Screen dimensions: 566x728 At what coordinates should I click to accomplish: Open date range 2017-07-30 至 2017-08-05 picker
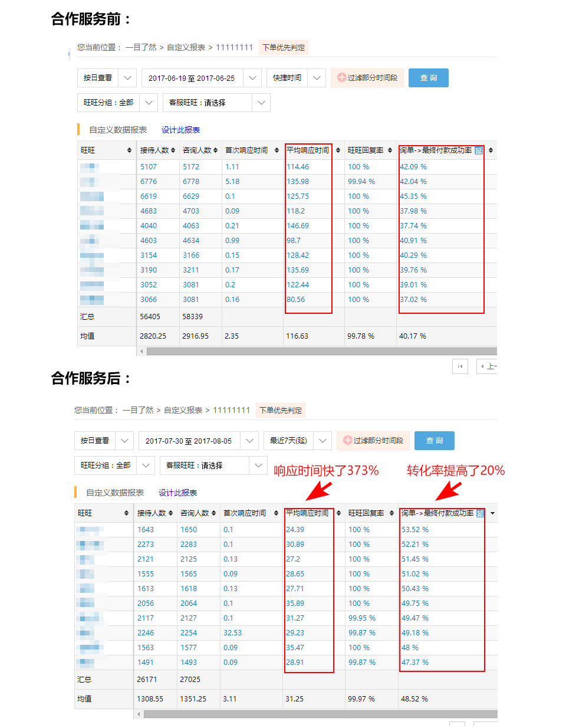[199, 441]
